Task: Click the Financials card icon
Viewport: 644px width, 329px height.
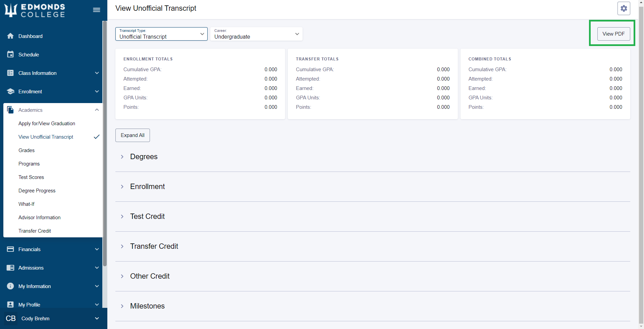Action: (10, 249)
